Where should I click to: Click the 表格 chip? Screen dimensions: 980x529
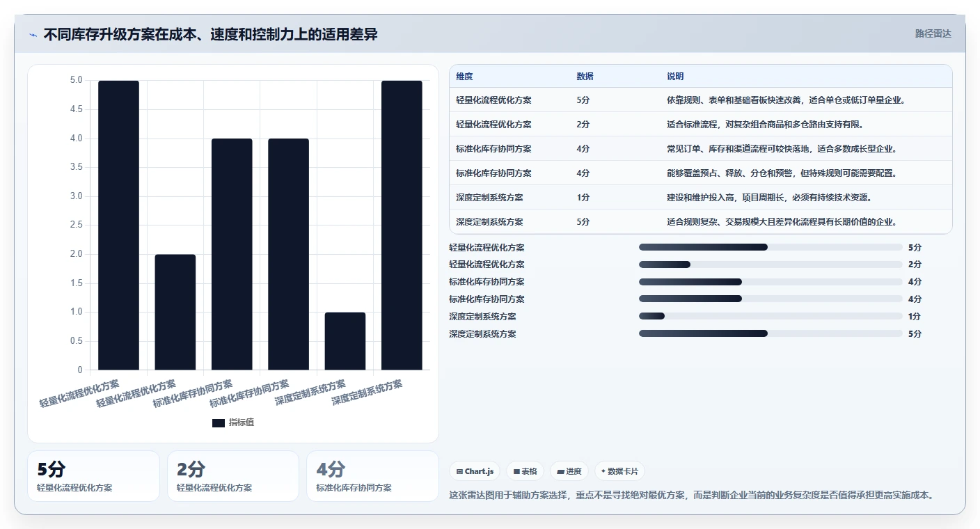(x=525, y=471)
